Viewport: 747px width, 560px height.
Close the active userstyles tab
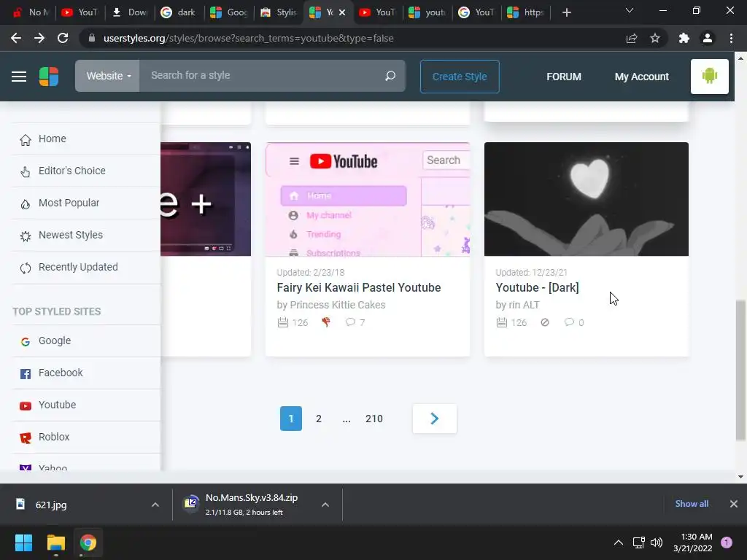(x=342, y=12)
